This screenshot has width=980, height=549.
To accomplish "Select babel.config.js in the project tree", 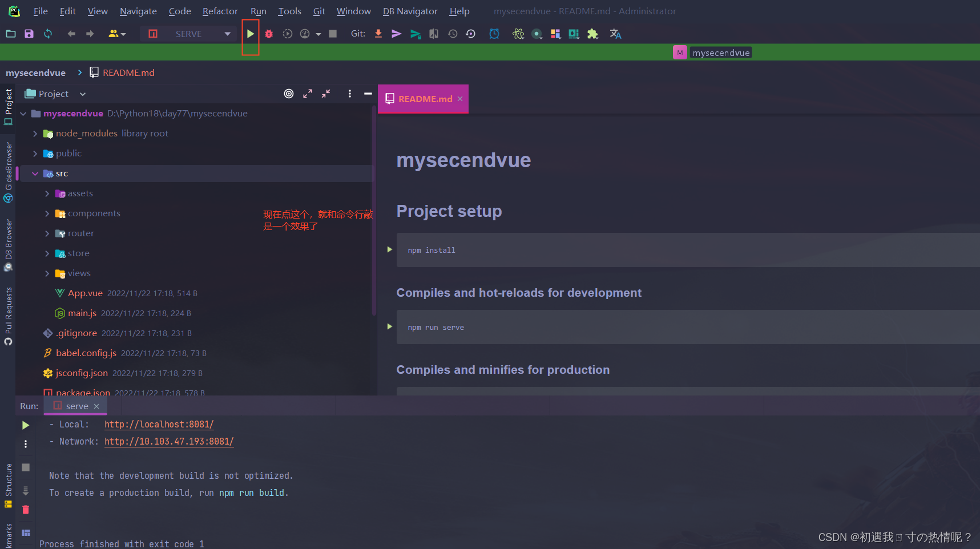I will [x=86, y=353].
